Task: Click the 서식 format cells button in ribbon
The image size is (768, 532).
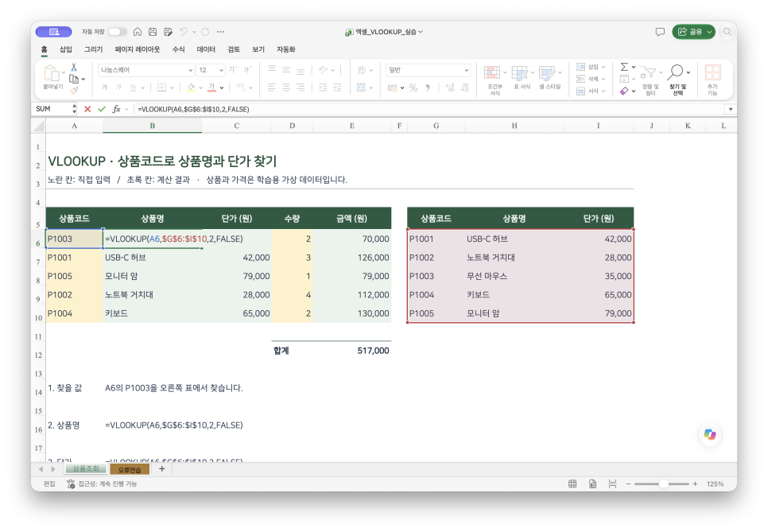Action: [591, 91]
